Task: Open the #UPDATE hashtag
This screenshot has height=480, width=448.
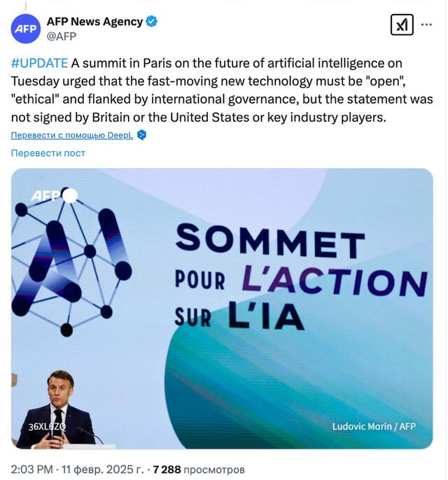Action: point(39,63)
